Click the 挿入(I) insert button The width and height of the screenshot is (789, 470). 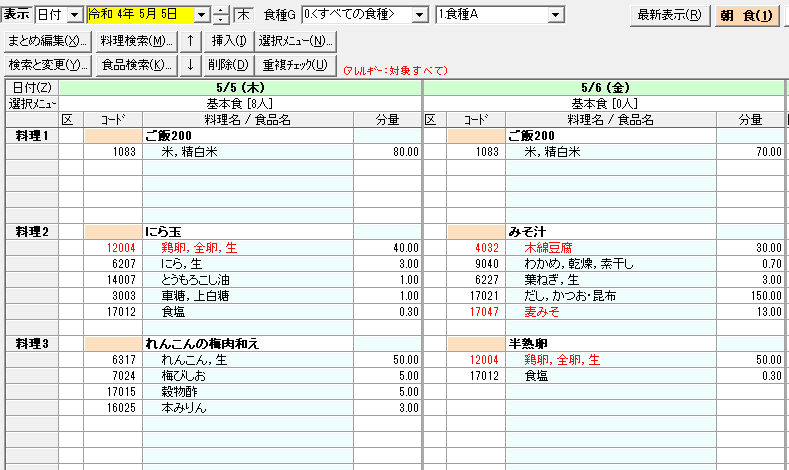(228, 41)
